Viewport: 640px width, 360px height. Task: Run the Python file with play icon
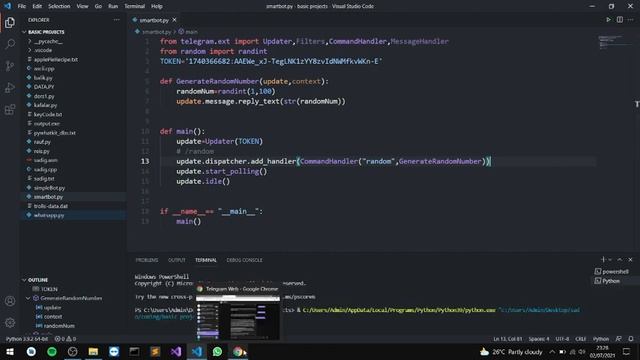[608, 20]
